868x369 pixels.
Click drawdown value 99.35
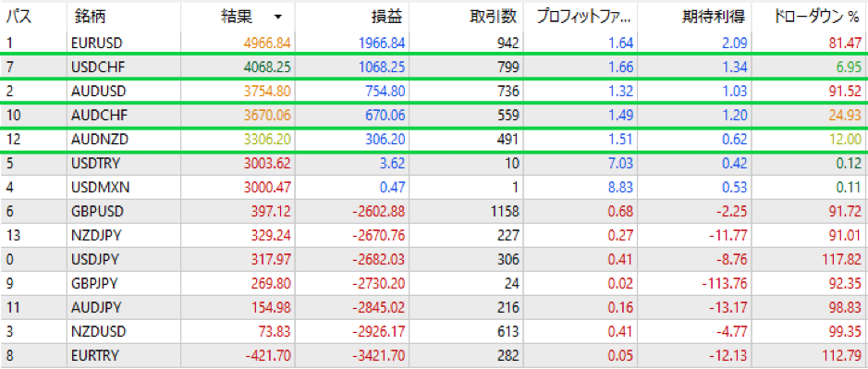coord(845,331)
